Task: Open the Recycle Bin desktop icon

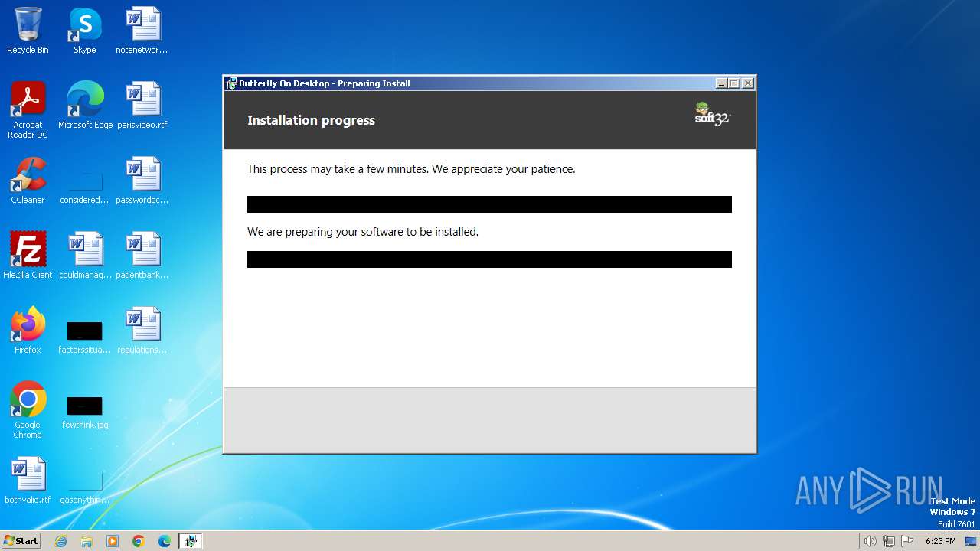Action: tap(28, 31)
